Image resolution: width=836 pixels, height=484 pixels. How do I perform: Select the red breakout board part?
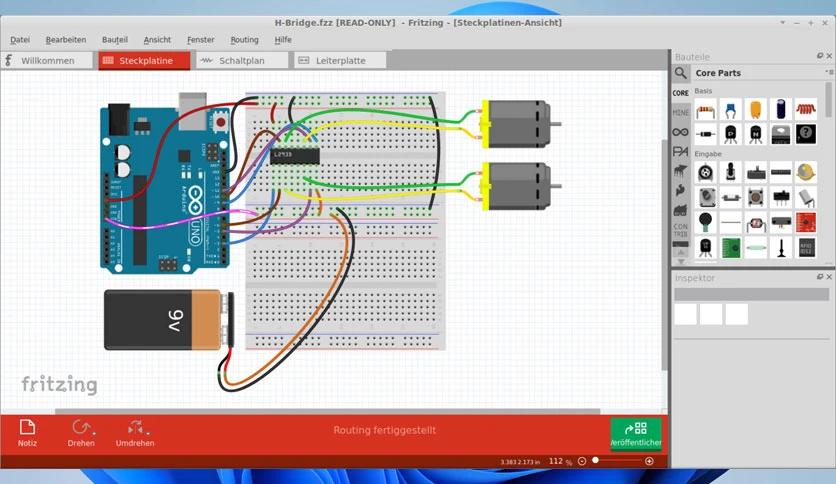[806, 223]
